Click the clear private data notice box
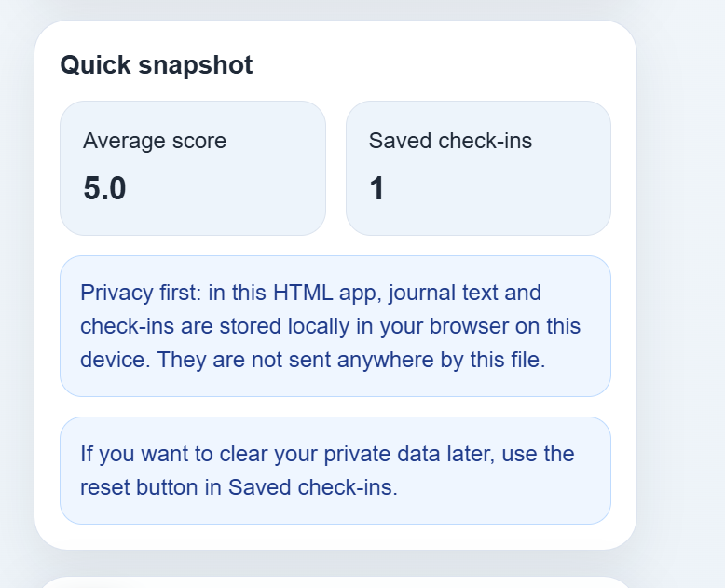The image size is (725, 588). click(335, 471)
